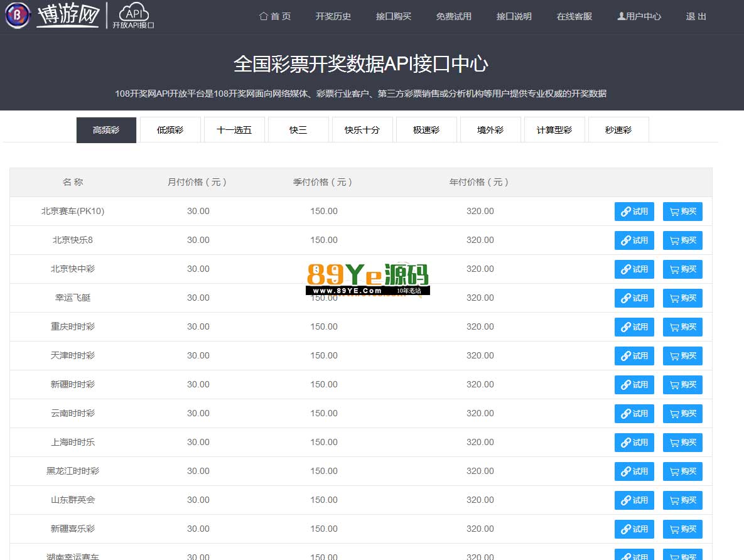Click 试用 for 北京赛车(PK10)

click(x=634, y=212)
